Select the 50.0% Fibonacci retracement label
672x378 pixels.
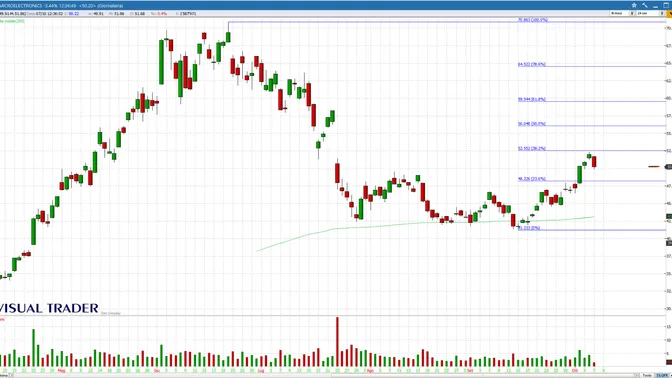tap(531, 124)
